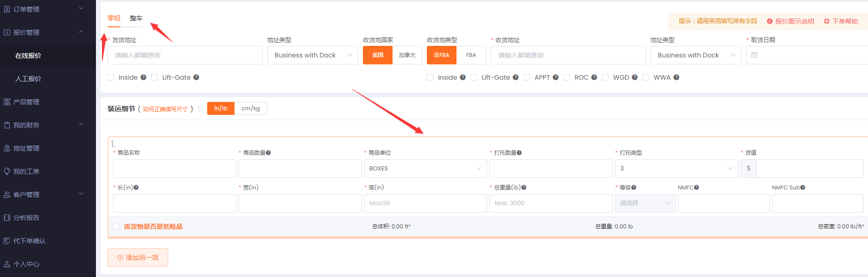The height and width of the screenshot is (277, 868).
Task: Select 加拿大 as destination country
Action: point(407,55)
